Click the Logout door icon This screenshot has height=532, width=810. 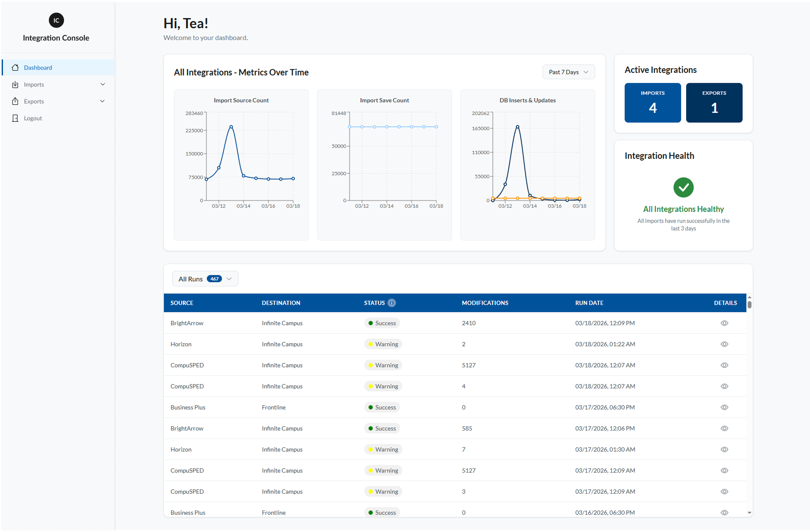point(15,118)
